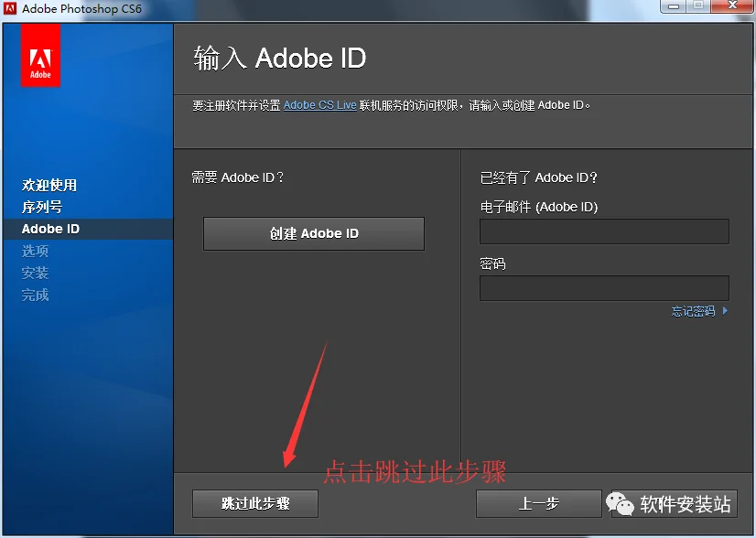Click the arrow beside 忘记密码

pyautogui.click(x=725, y=311)
